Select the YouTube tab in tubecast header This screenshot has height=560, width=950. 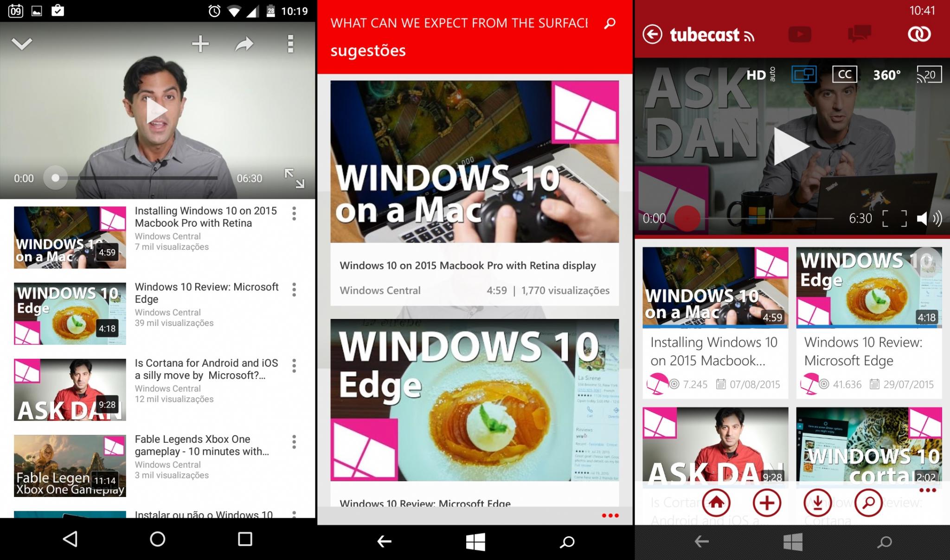tap(800, 34)
